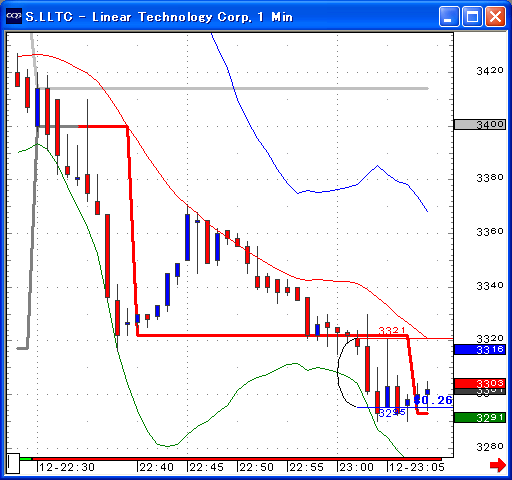Click the red arrow at bottom right
The height and width of the screenshot is (480, 512).
[497, 465]
